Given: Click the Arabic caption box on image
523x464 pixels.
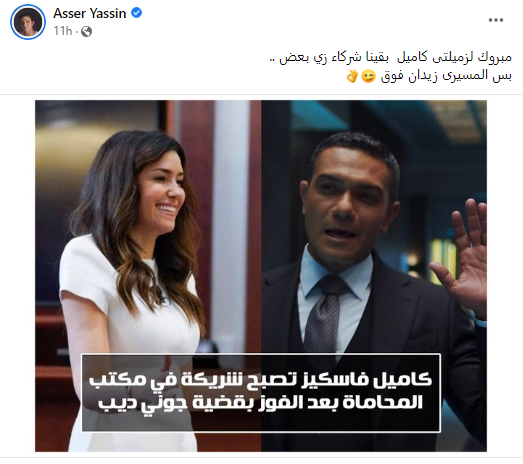Looking at the screenshot, I should coord(261,393).
